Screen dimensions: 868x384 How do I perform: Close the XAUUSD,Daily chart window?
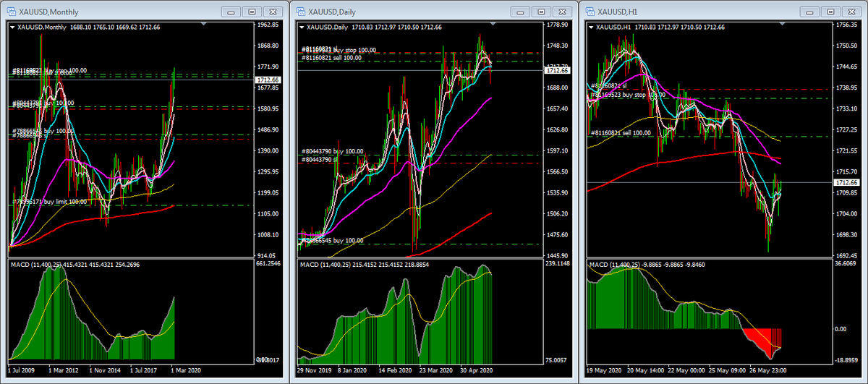563,12
